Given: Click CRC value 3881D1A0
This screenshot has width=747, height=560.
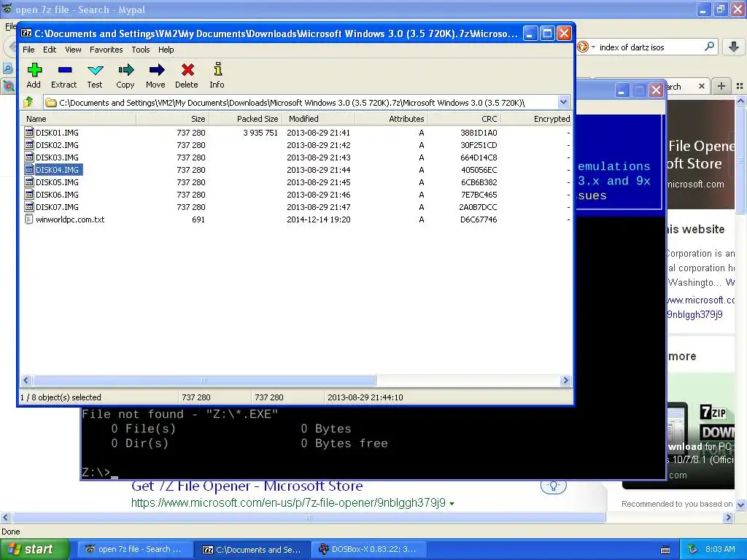Looking at the screenshot, I should pos(479,133).
